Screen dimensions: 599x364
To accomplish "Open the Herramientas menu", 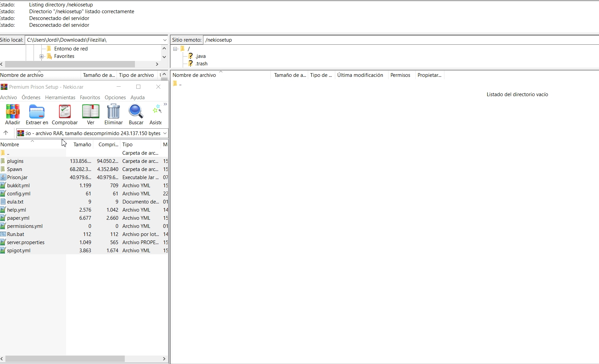I will [x=60, y=98].
